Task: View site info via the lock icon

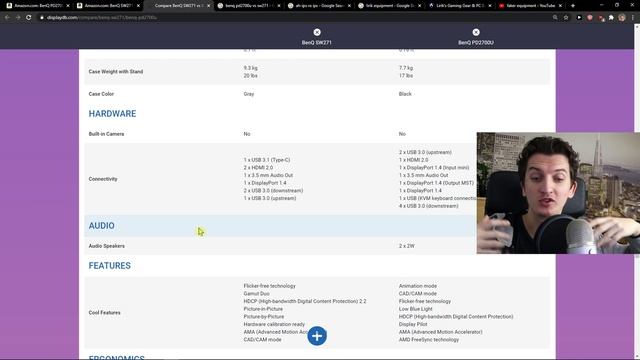Action: (42, 18)
